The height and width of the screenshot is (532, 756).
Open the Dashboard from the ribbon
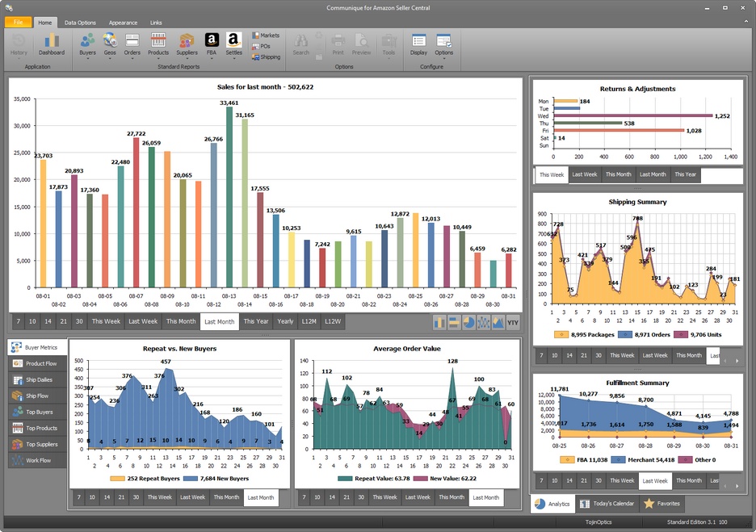pos(52,44)
